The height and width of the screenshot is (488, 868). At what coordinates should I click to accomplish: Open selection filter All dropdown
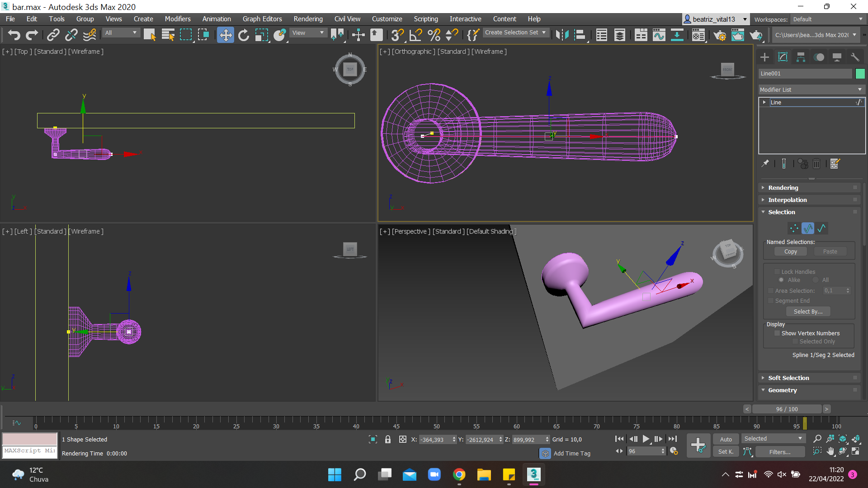coord(120,33)
